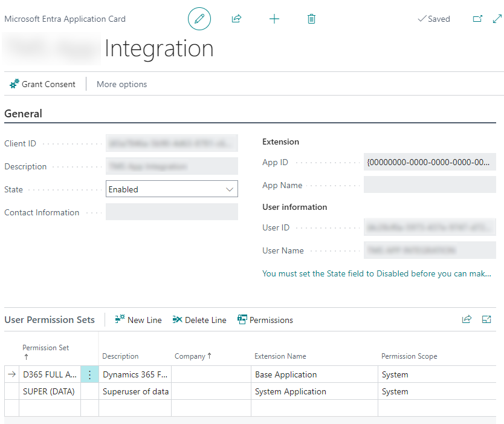Select the row arrow for D365 FULL A...
504x424 pixels.
(12, 374)
